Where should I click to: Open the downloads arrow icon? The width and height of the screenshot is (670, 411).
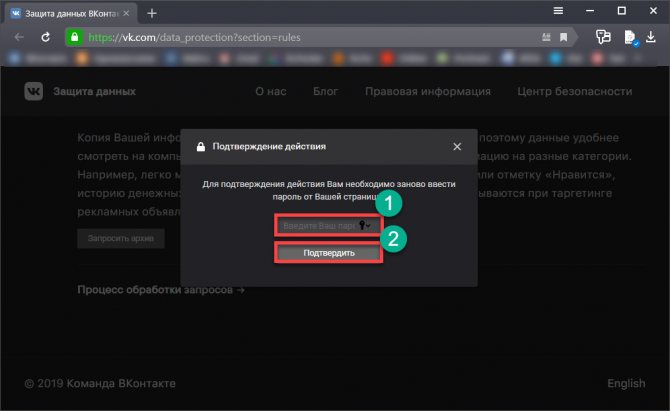(651, 37)
